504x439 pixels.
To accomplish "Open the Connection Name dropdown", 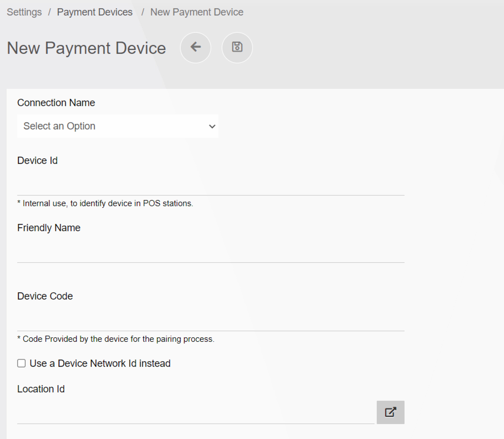I will [118, 126].
